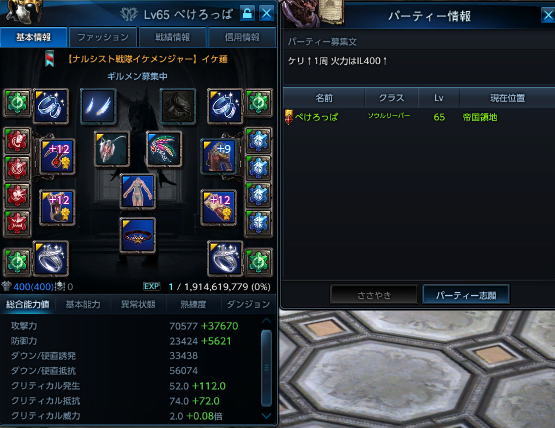
Task: Click the bottom-left silver ring slot
Action: click(51, 258)
